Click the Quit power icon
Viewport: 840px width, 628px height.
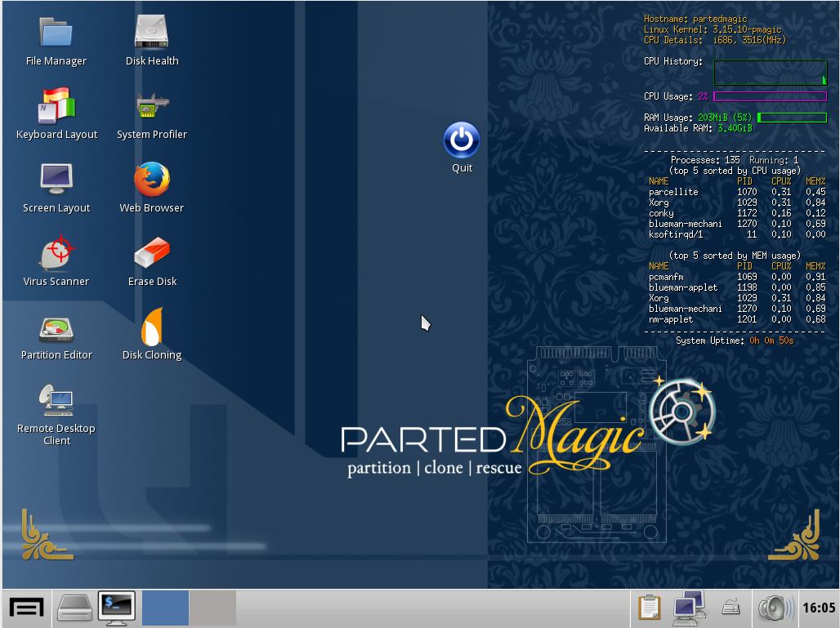(x=461, y=140)
